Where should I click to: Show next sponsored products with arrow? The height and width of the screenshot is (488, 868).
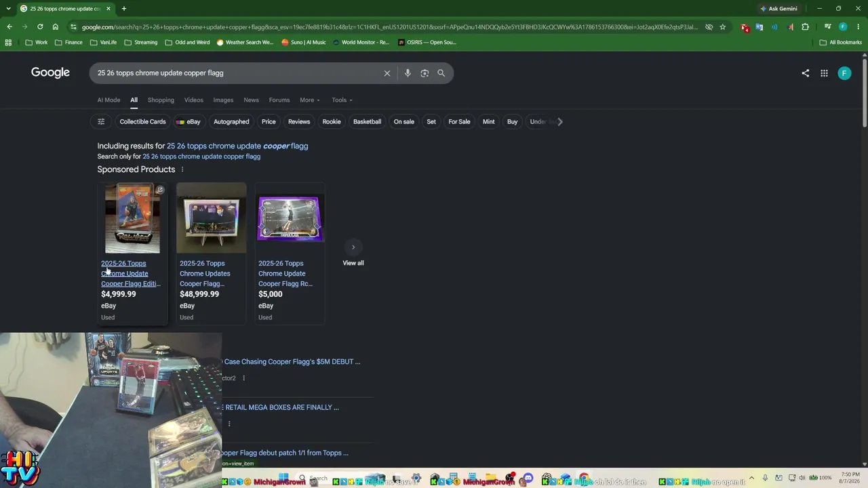coord(353,247)
